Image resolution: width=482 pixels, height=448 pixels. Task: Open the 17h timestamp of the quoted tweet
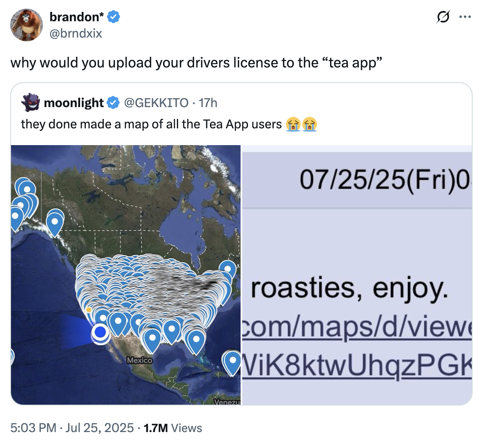[207, 103]
